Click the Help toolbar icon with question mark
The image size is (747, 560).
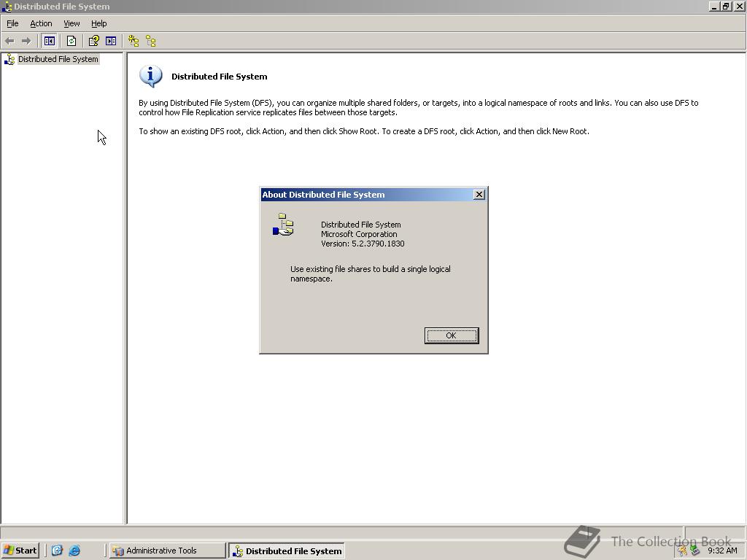93,42
